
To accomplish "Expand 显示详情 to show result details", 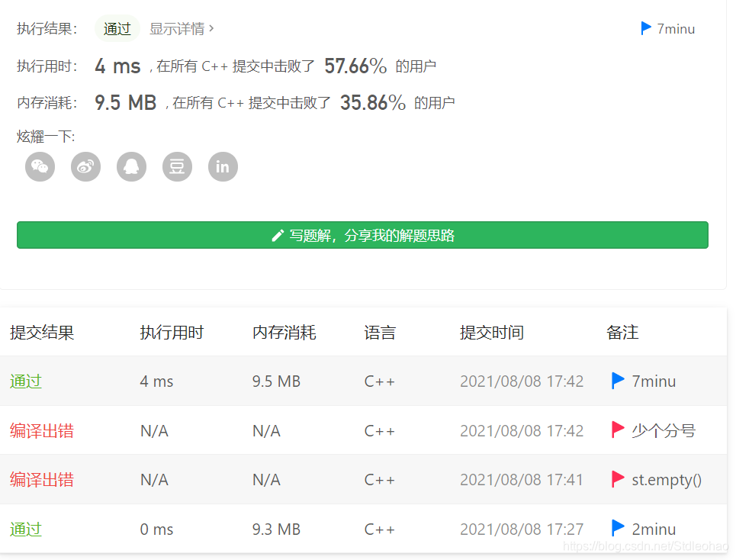I will point(182,29).
